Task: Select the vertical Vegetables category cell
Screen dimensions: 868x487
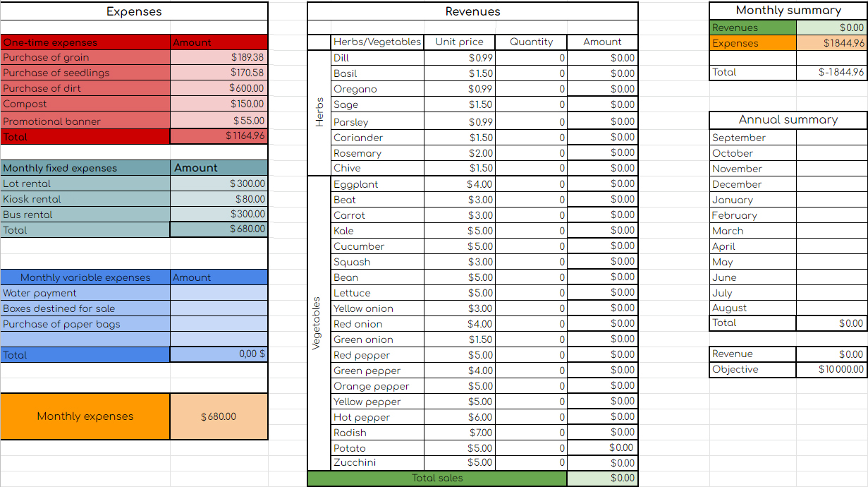Action: pyautogui.click(x=317, y=323)
